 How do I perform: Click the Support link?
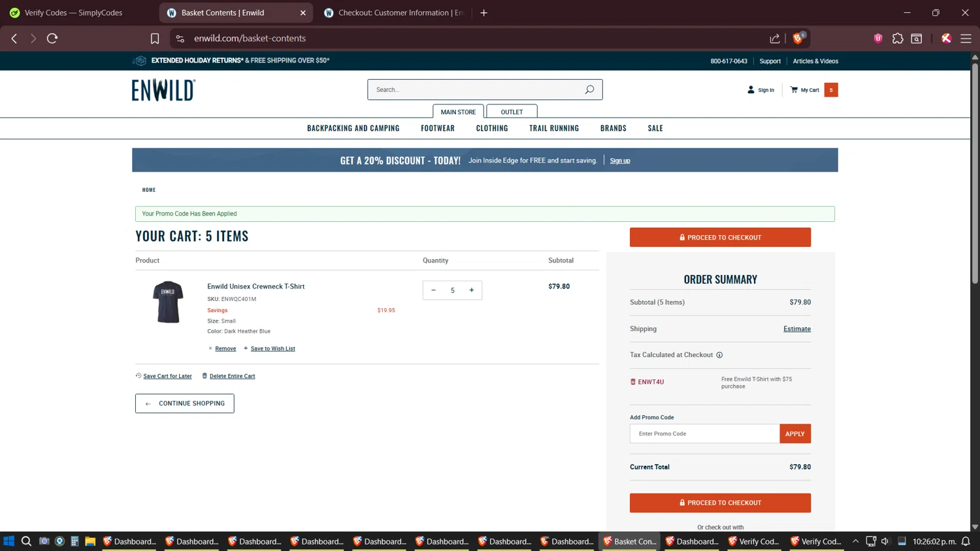(x=770, y=61)
